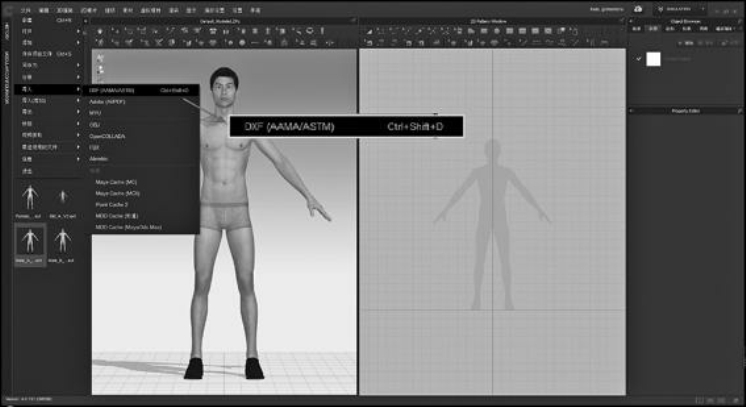Screen dimensions: 746x407
Task: Toggle the checkmark beside the white fabric swatch
Action: coord(639,59)
